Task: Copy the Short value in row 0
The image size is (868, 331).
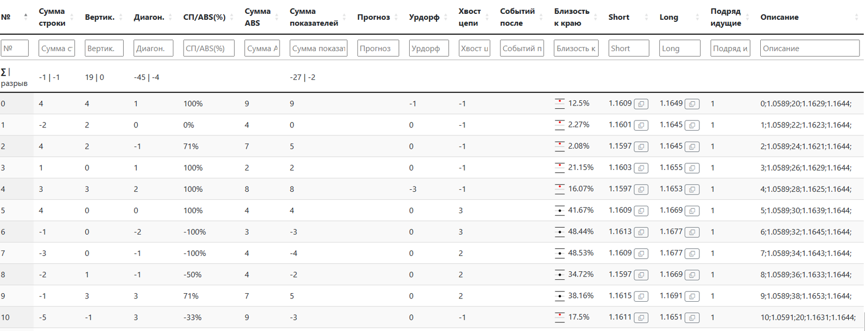Action: pos(641,104)
